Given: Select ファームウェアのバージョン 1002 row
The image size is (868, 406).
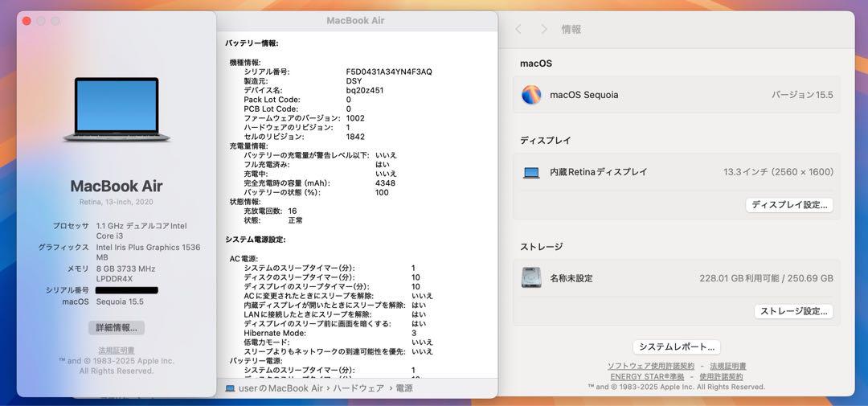Looking at the screenshot, I should pyautogui.click(x=304, y=118).
